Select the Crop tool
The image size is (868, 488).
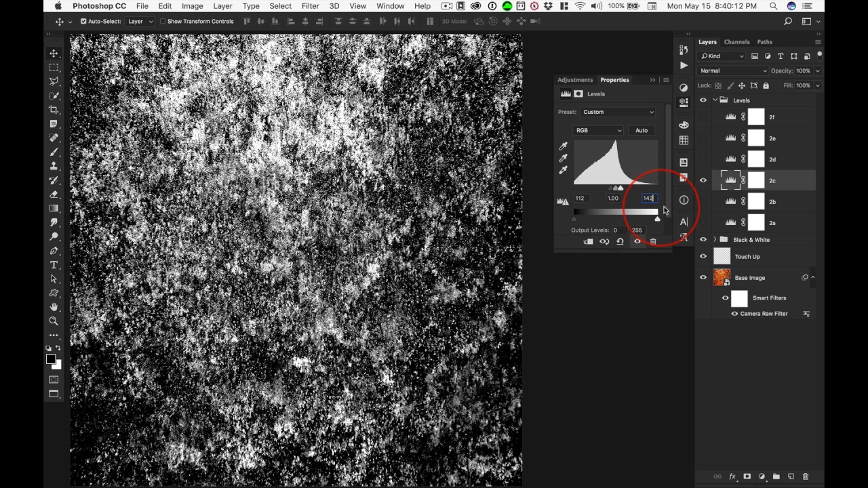54,110
